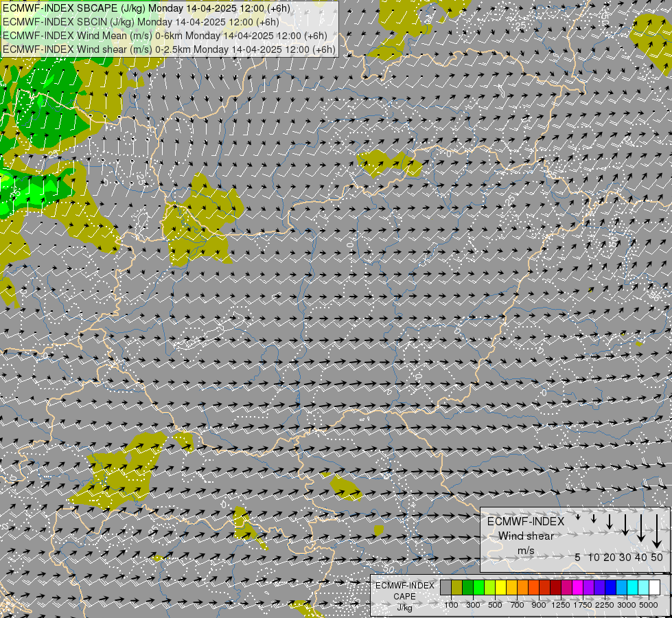Image resolution: width=672 pixels, height=618 pixels.
Task: Click the 5000 value under CAPE scale
Action: (x=649, y=605)
